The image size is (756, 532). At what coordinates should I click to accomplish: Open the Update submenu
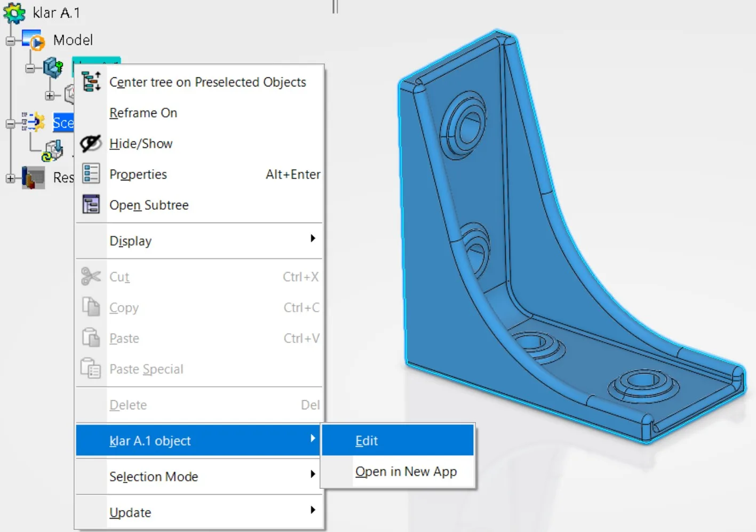point(199,512)
